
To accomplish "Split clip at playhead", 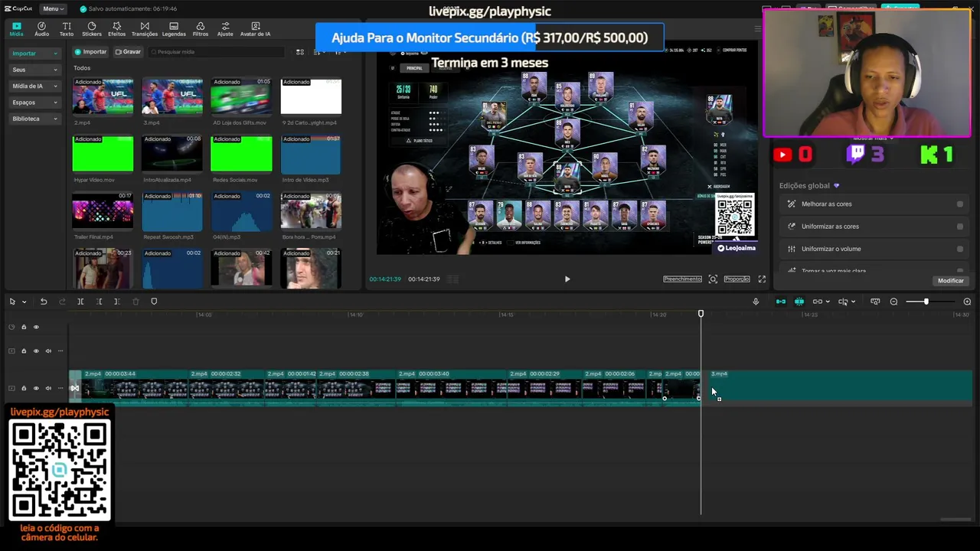I will 80,302.
